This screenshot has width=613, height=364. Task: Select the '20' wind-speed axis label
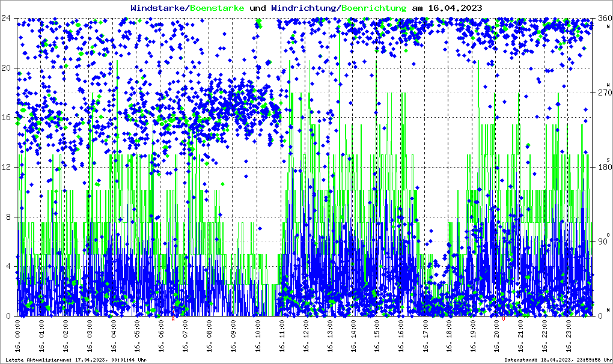pos(6,68)
